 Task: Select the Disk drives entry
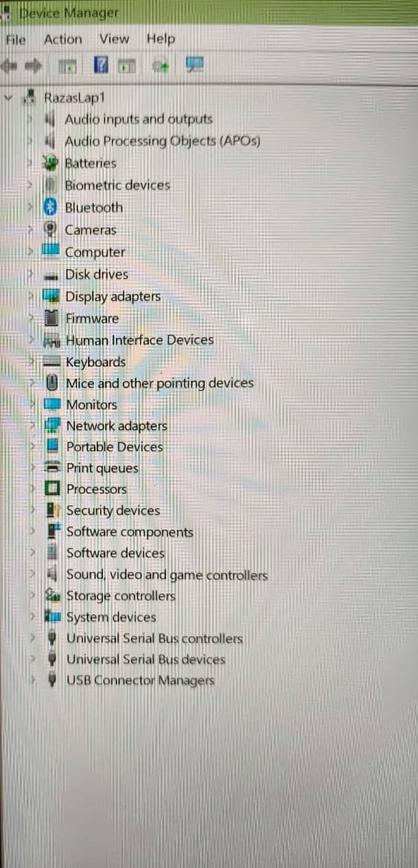(97, 274)
